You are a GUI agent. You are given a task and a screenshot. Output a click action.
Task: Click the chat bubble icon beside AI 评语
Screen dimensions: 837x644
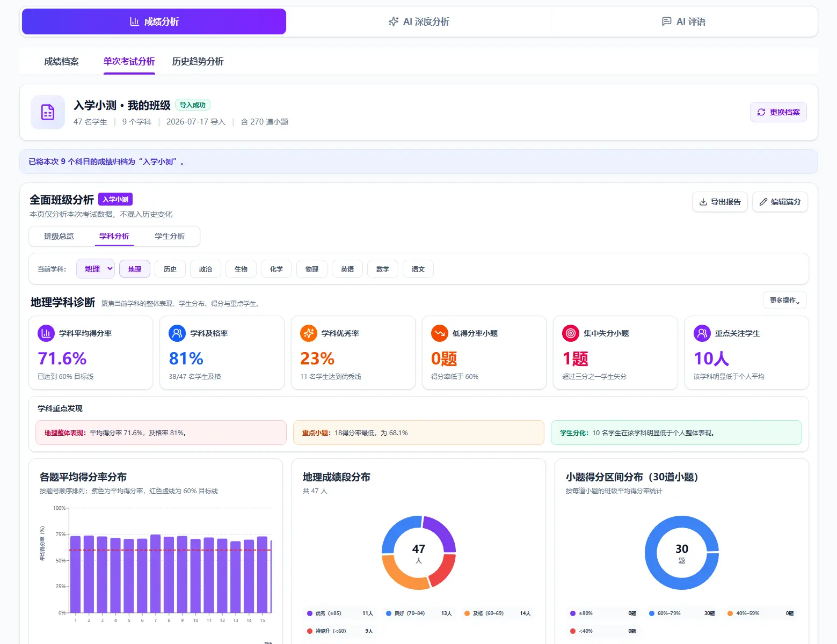[667, 21]
